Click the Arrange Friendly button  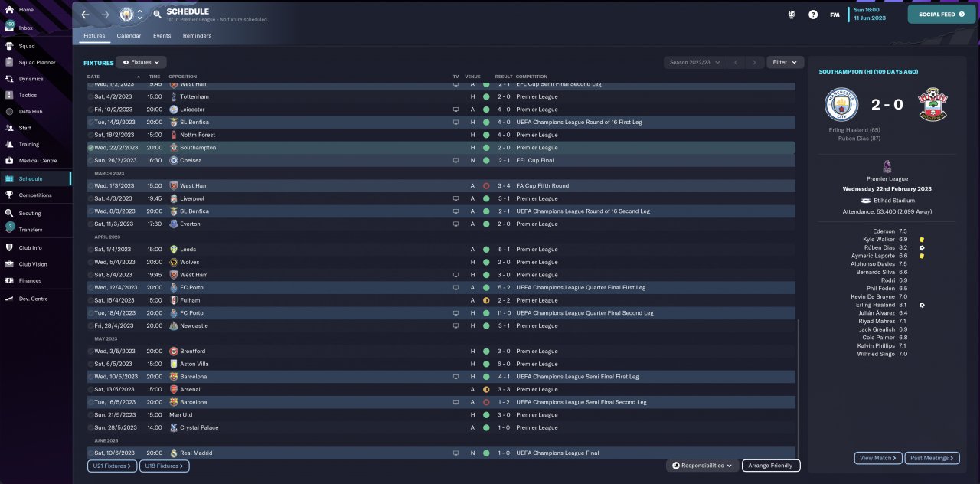coord(771,466)
